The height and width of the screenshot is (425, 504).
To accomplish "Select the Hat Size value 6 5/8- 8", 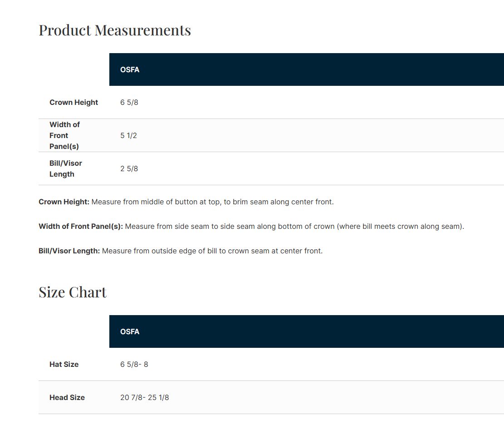I will [x=134, y=364].
